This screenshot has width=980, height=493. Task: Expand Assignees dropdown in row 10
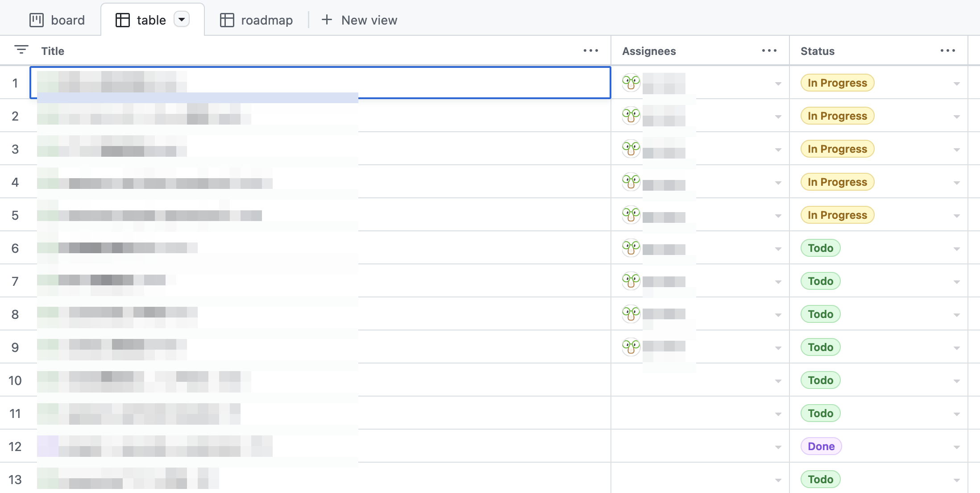pos(778,381)
